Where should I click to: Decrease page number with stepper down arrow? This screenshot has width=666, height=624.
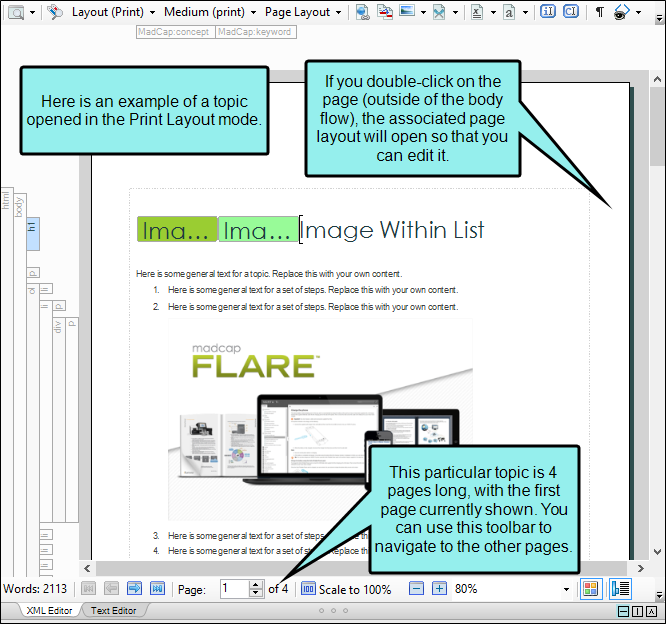point(256,593)
